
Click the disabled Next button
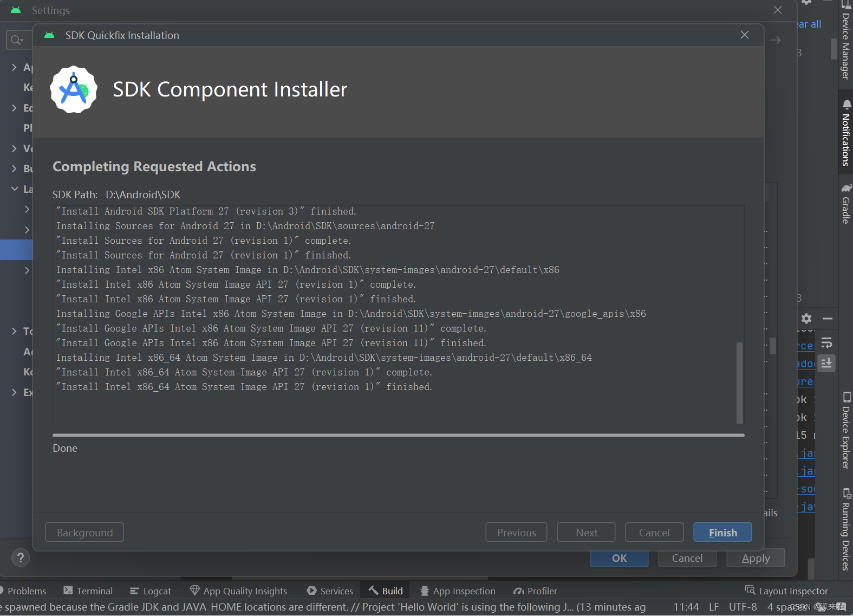[587, 533]
